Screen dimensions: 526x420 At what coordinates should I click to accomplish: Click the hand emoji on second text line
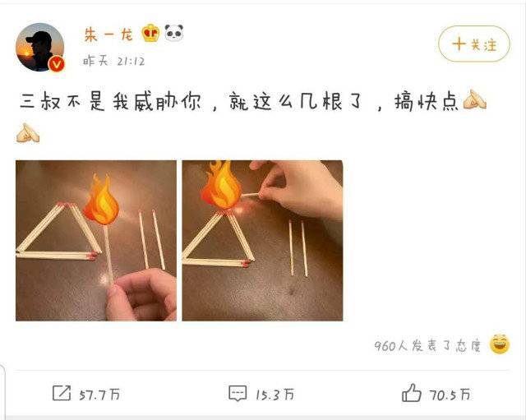pos(28,133)
